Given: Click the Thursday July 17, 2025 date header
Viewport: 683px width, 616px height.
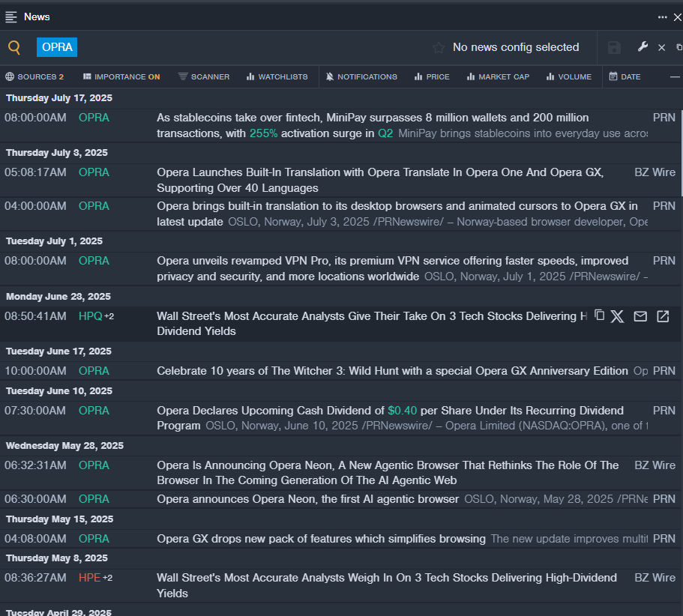Looking at the screenshot, I should click(x=59, y=98).
